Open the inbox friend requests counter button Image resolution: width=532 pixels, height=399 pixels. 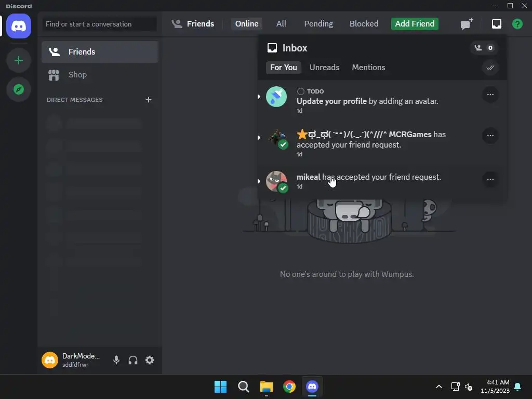[484, 48]
